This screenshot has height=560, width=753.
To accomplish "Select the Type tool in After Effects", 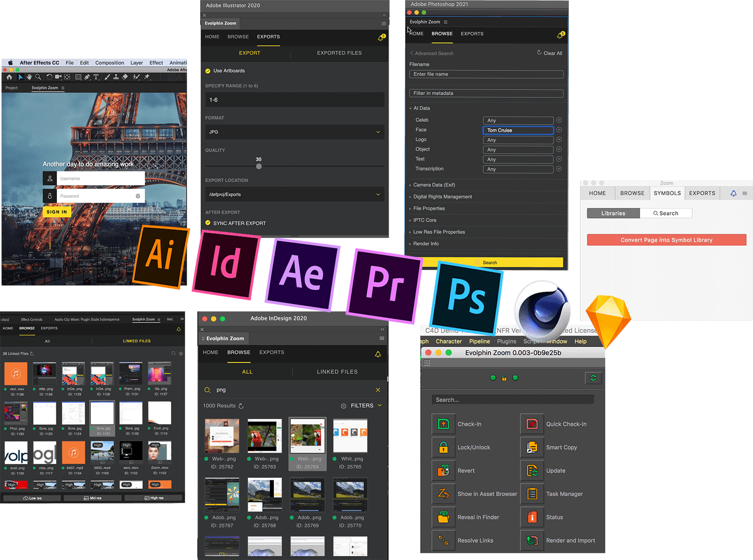I will point(96,77).
